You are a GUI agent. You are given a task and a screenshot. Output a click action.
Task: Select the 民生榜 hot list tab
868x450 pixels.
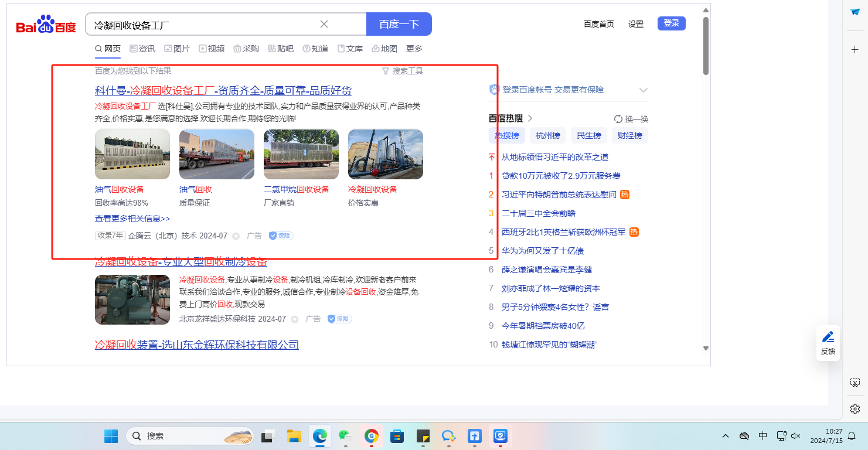pyautogui.click(x=588, y=135)
